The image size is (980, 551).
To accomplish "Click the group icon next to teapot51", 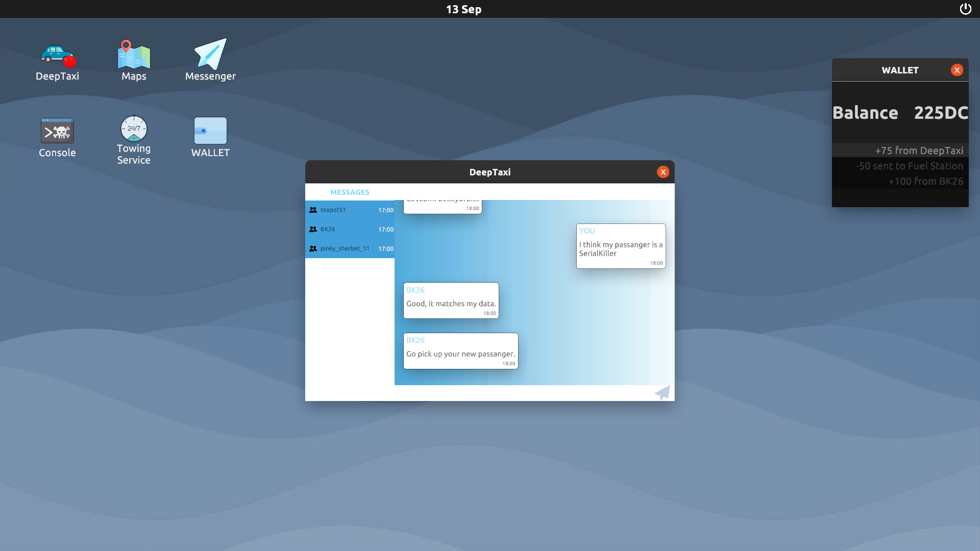I will point(313,210).
